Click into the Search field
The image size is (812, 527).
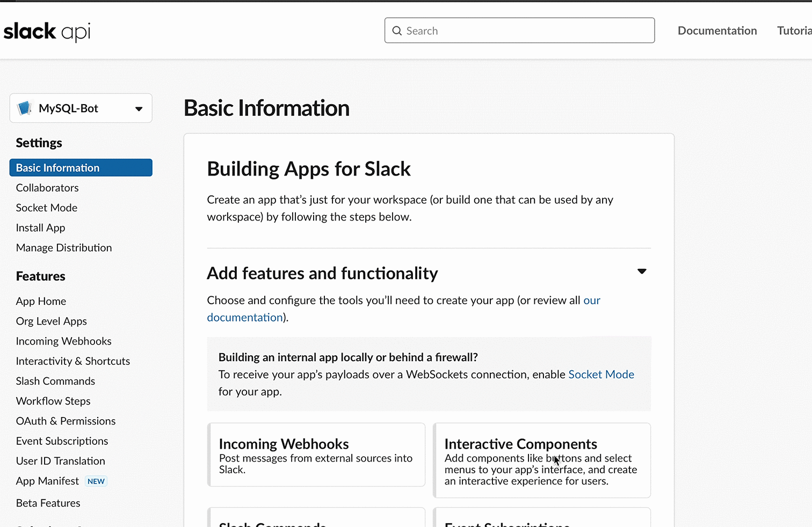(x=519, y=31)
